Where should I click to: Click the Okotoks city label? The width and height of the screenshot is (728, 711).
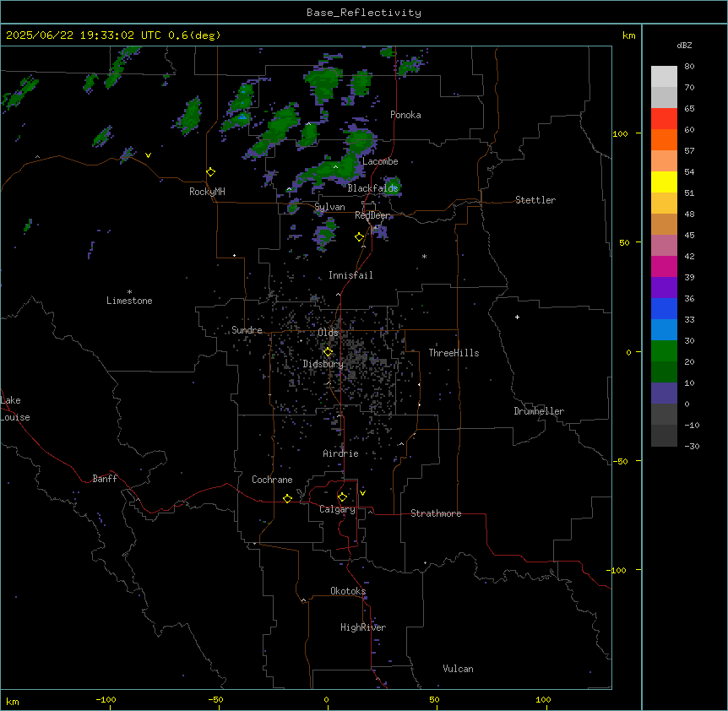pyautogui.click(x=348, y=591)
